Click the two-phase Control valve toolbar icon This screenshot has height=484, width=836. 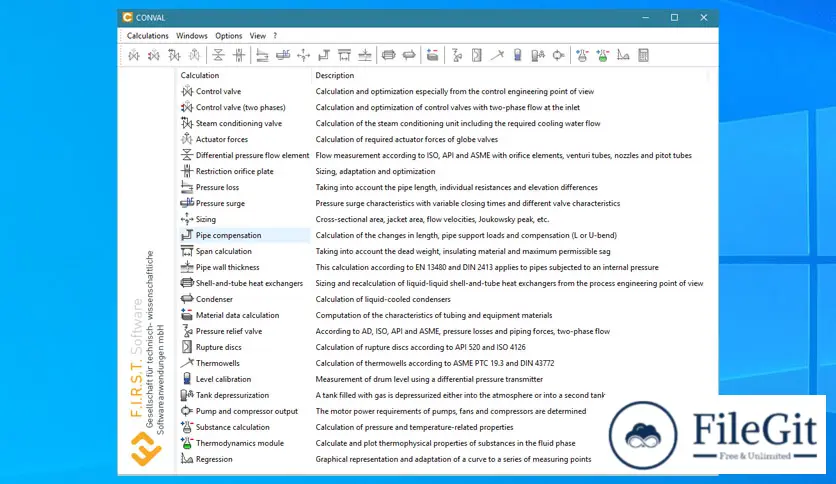[154, 55]
